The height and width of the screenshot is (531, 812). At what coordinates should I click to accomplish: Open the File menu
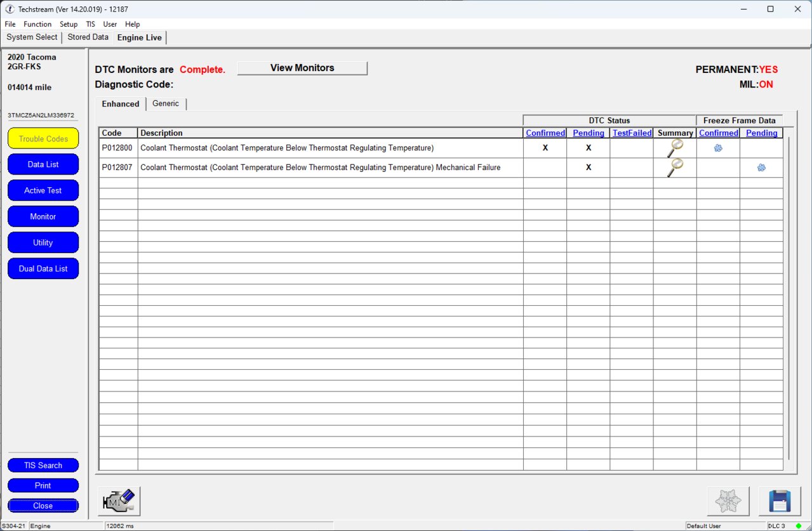click(10, 24)
